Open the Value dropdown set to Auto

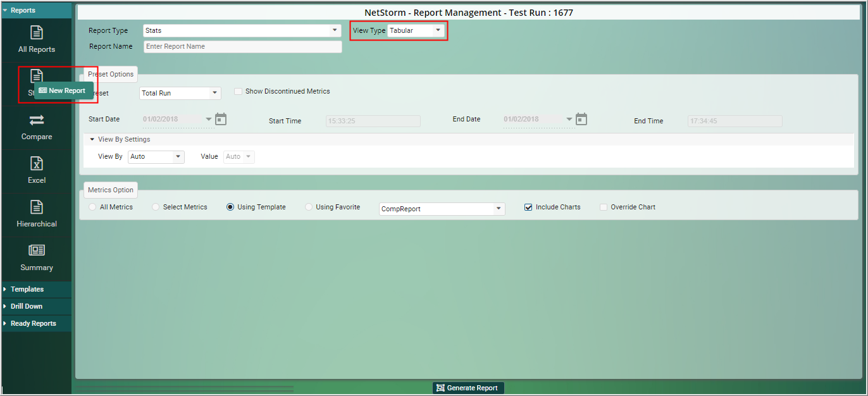pos(239,157)
